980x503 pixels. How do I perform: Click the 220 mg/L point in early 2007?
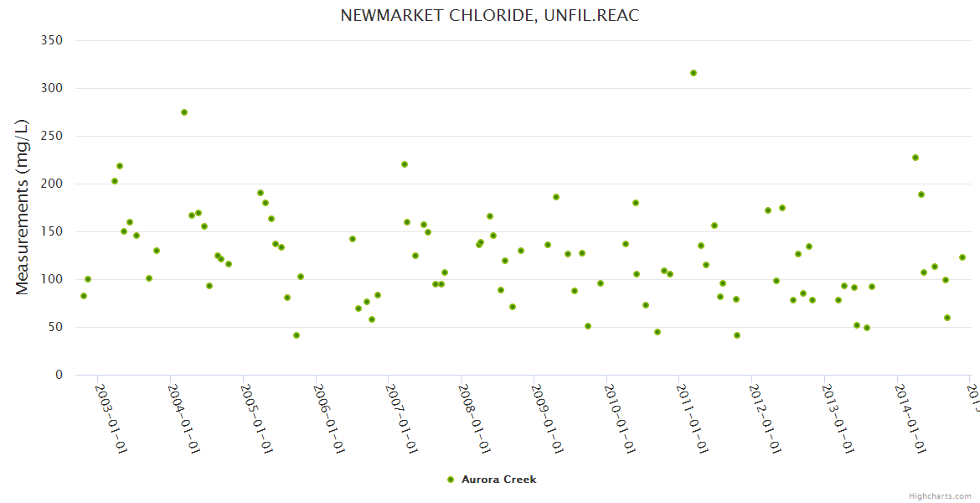click(405, 164)
